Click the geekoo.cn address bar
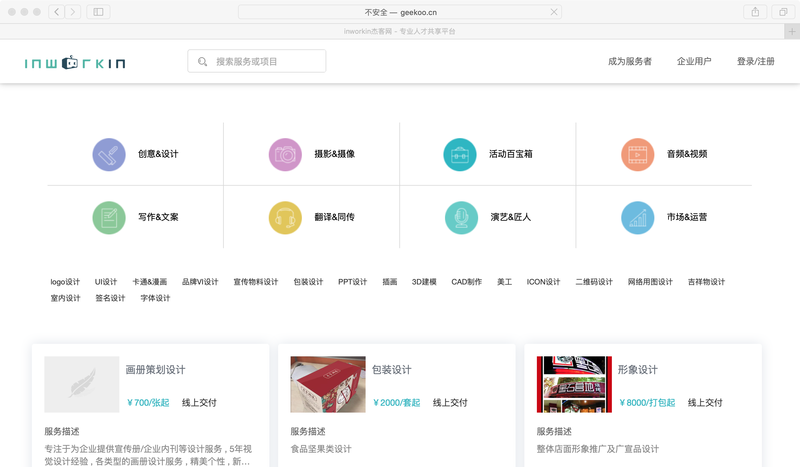This screenshot has height=467, width=800. 400,12
